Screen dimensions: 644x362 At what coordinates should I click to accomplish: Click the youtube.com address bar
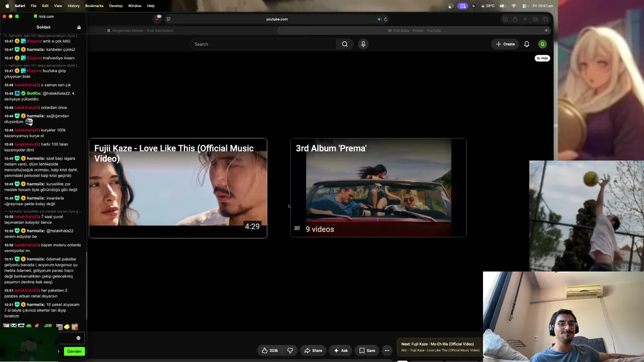(x=277, y=19)
